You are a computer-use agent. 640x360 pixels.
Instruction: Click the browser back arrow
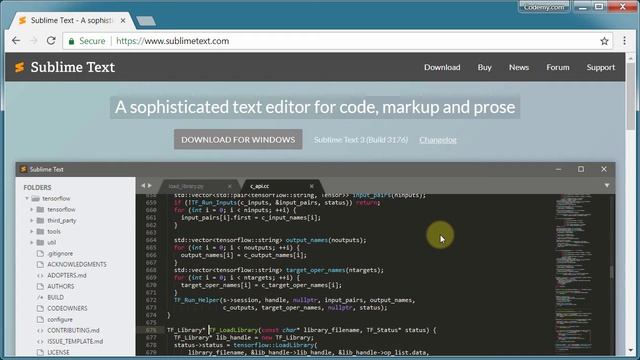(x=16, y=41)
